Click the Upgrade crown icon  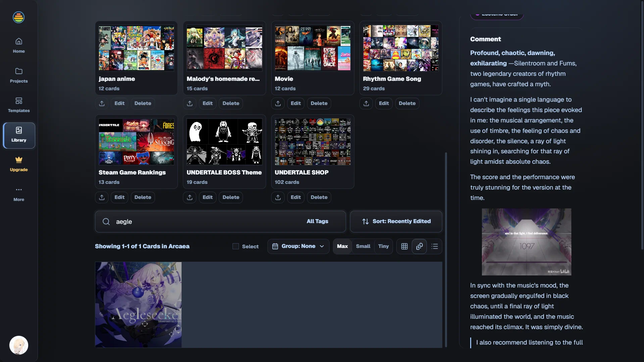coord(19,160)
